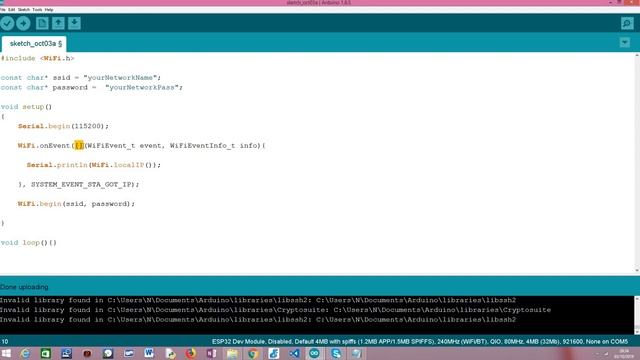Open Firefox from the taskbar
Viewport: 640px width, 360px height.
(x=191, y=353)
